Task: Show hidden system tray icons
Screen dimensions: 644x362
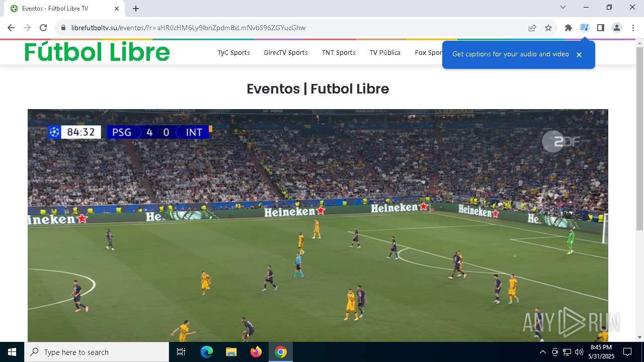Action: [x=542, y=352]
